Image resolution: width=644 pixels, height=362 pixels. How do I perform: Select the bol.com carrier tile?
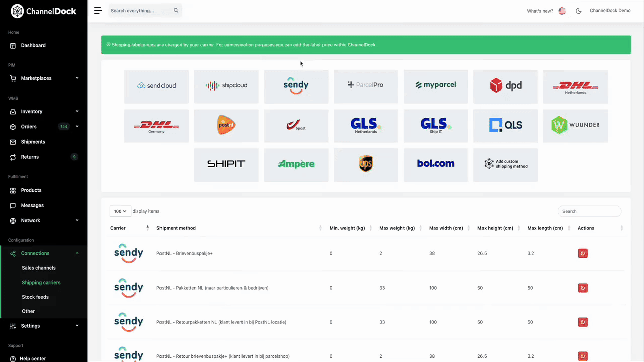(436, 164)
